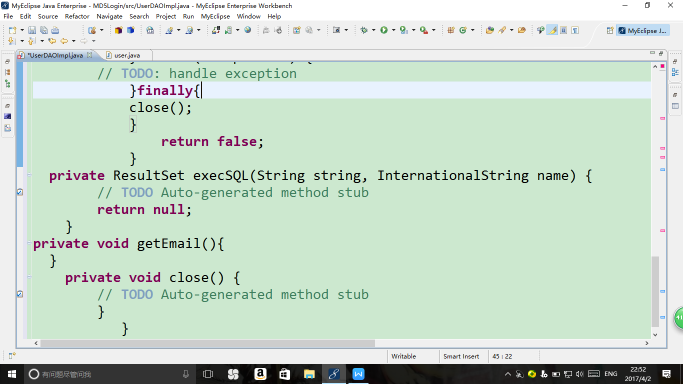Toggle Mark Occurrences highlighter icon

pyautogui.click(x=553, y=30)
